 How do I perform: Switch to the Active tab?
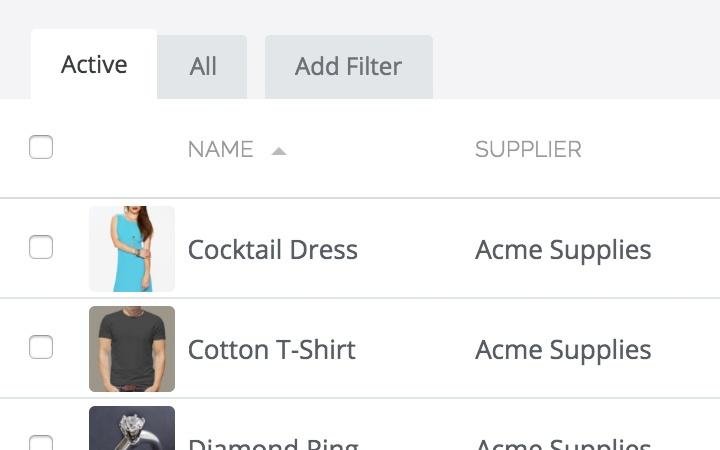(94, 64)
